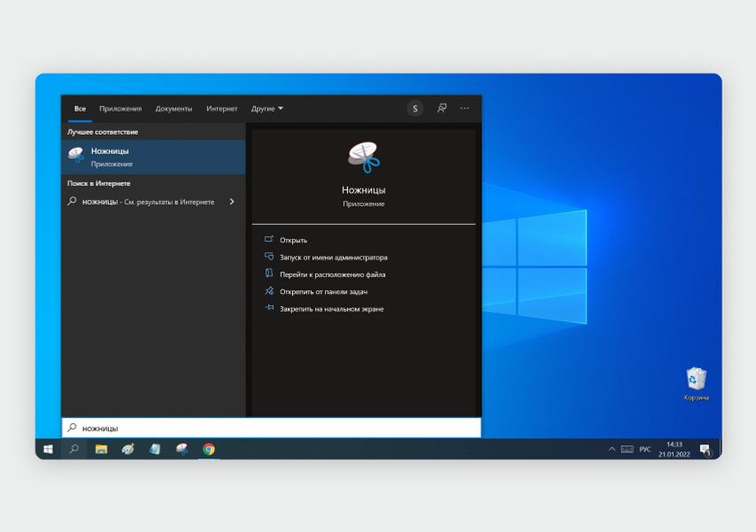
Task: Click the Открыть action icon
Action: coord(269,239)
